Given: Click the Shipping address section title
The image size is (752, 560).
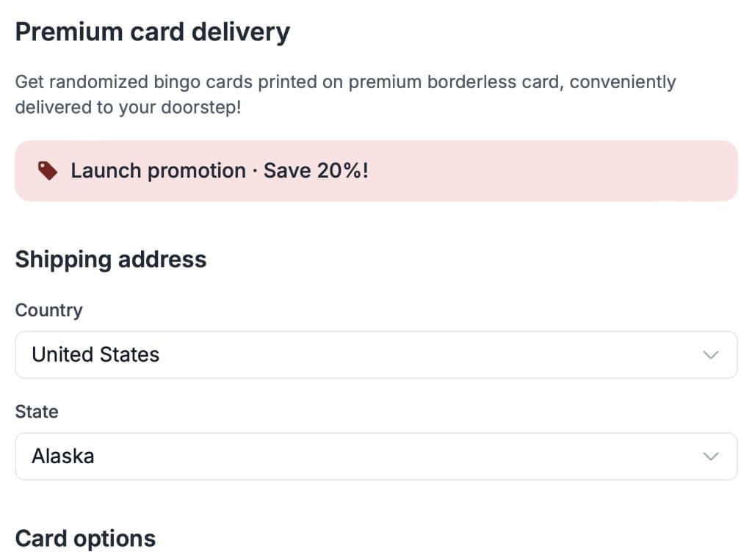Looking at the screenshot, I should (x=111, y=259).
